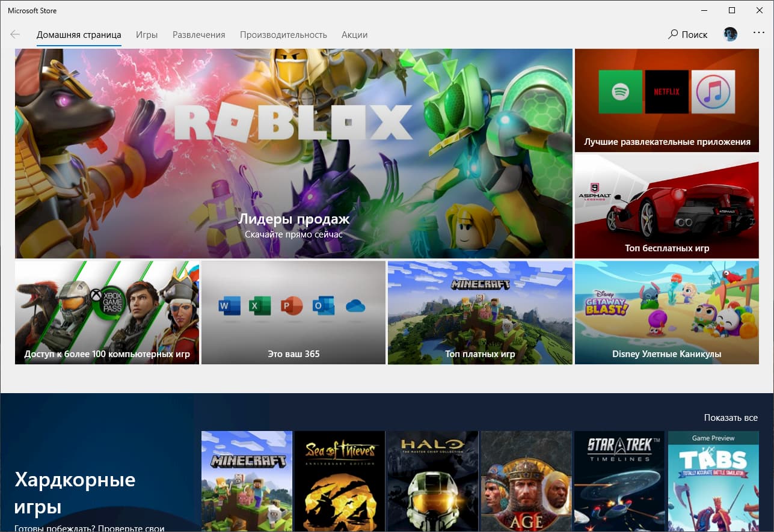Switch to the Производительность tab

[283, 35]
